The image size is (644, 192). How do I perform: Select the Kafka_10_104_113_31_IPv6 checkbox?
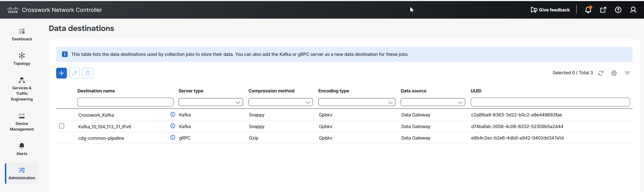(62, 126)
